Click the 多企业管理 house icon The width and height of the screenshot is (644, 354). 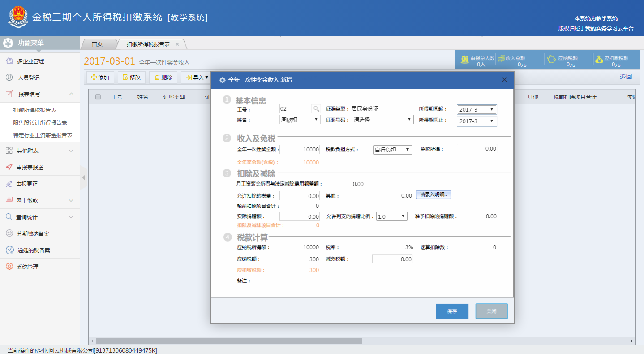pos(9,61)
